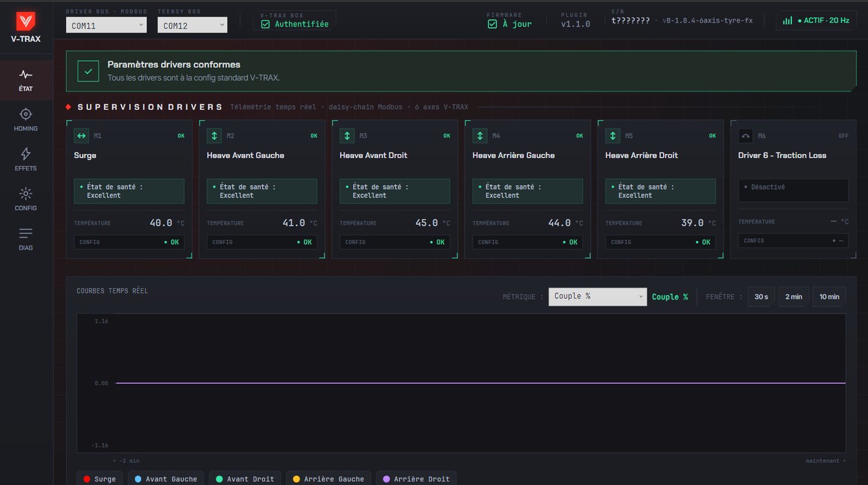The height and width of the screenshot is (485, 868).
Task: Set the window to 2 min
Action: [x=794, y=297]
